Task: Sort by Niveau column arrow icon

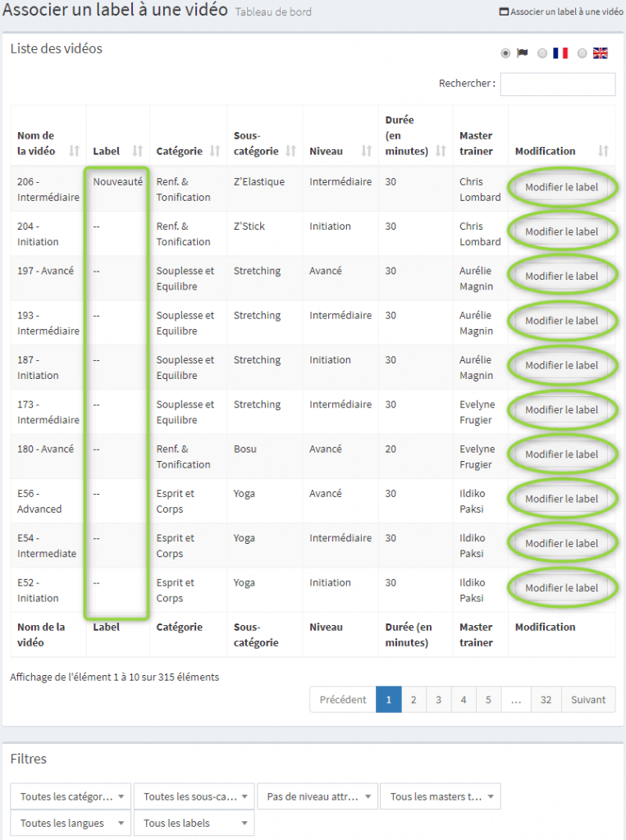Action: [365, 151]
